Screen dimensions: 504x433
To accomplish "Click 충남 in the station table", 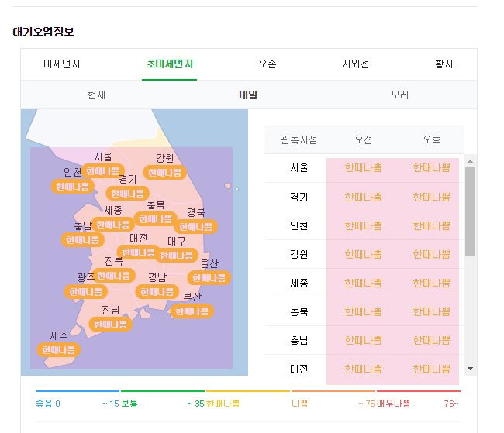I will pos(299,340).
